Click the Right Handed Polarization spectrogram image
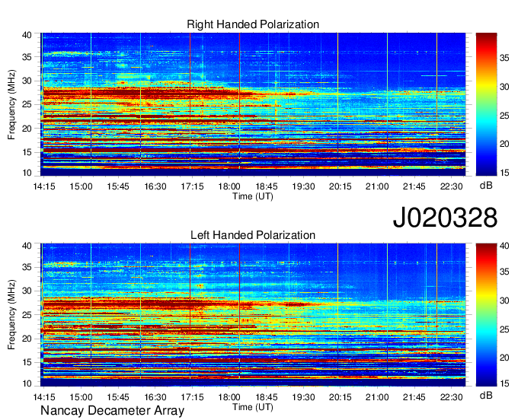518x420 pixels. (x=253, y=104)
